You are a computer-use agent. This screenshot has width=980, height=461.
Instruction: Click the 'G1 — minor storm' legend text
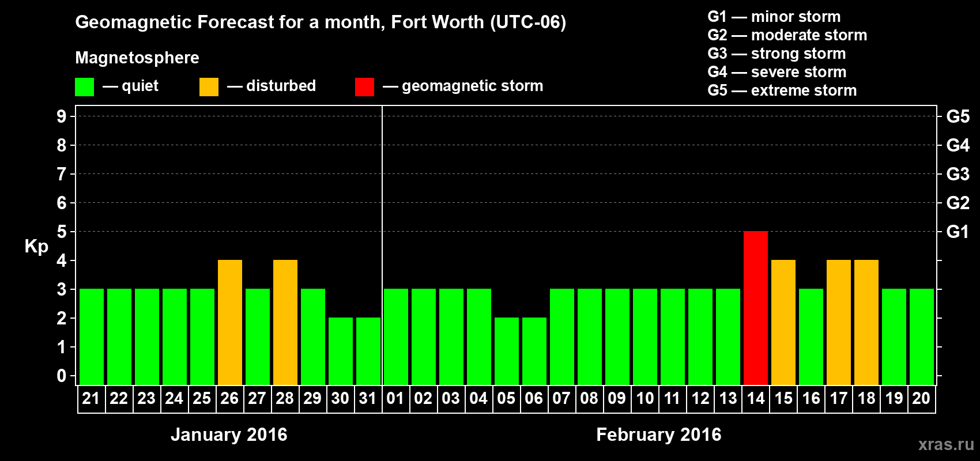(x=774, y=17)
